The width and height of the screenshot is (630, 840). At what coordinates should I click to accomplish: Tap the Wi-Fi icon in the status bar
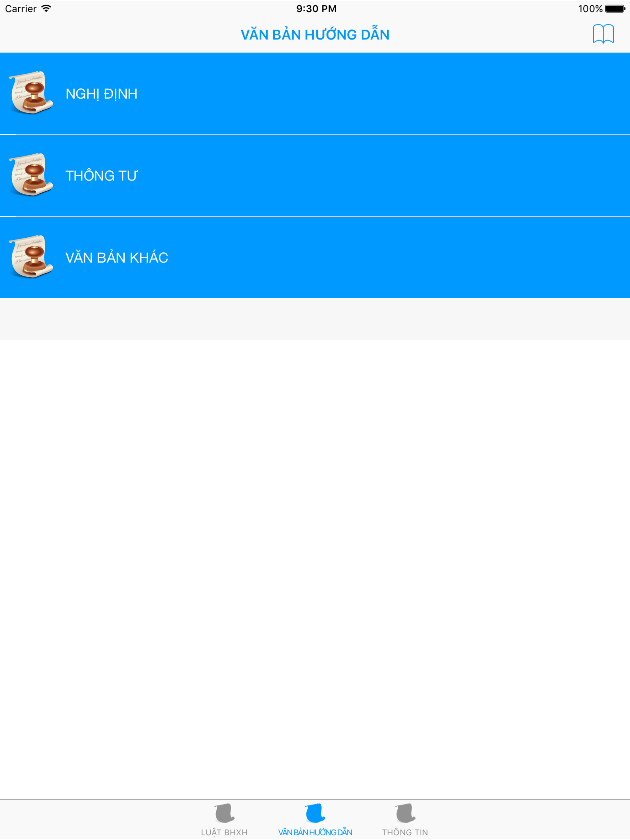coord(46,8)
